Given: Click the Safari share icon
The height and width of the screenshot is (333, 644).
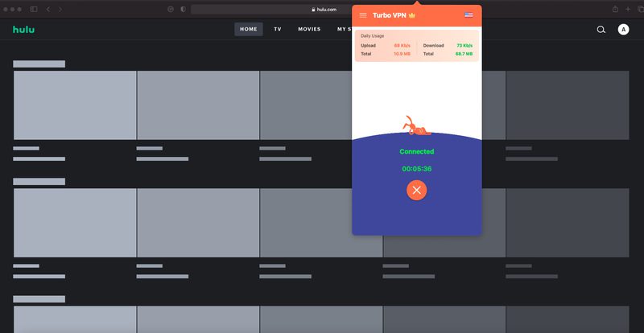Looking at the screenshot, I should point(615,9).
